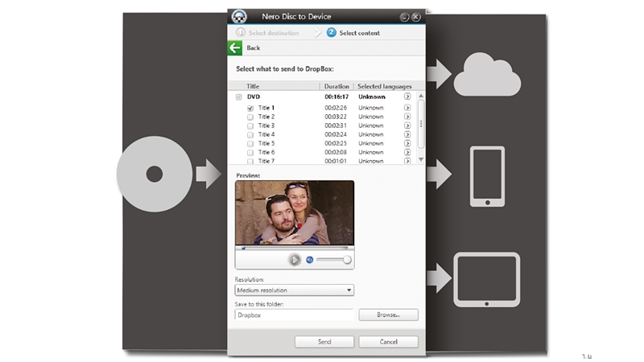This screenshot has width=644, height=362.
Task: Click the Selected languages column header
Action: pos(385,86)
